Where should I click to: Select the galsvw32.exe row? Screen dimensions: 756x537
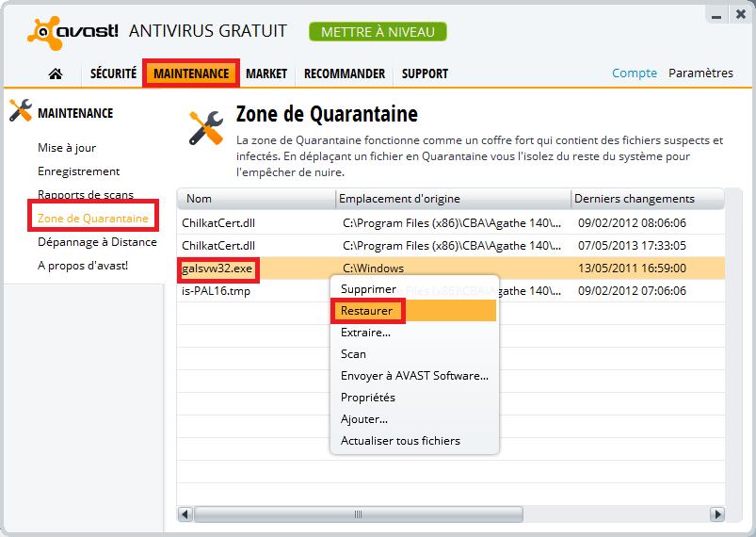tap(451, 268)
